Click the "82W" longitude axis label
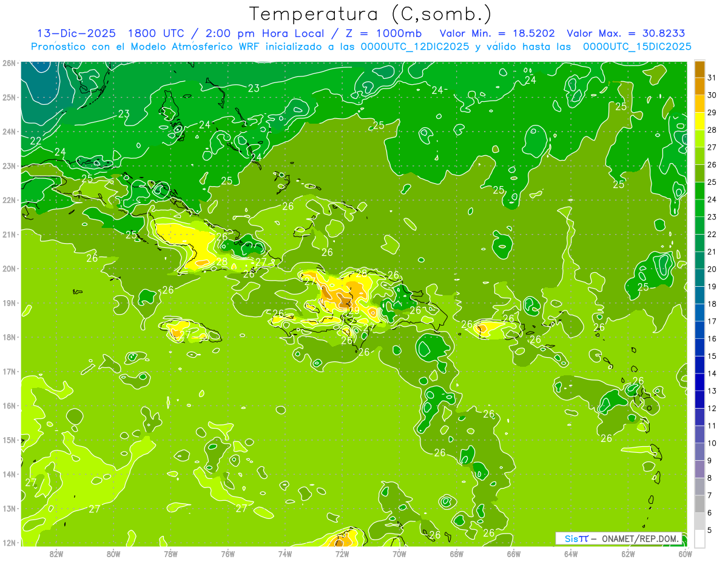This screenshot has width=728, height=562. 56,554
